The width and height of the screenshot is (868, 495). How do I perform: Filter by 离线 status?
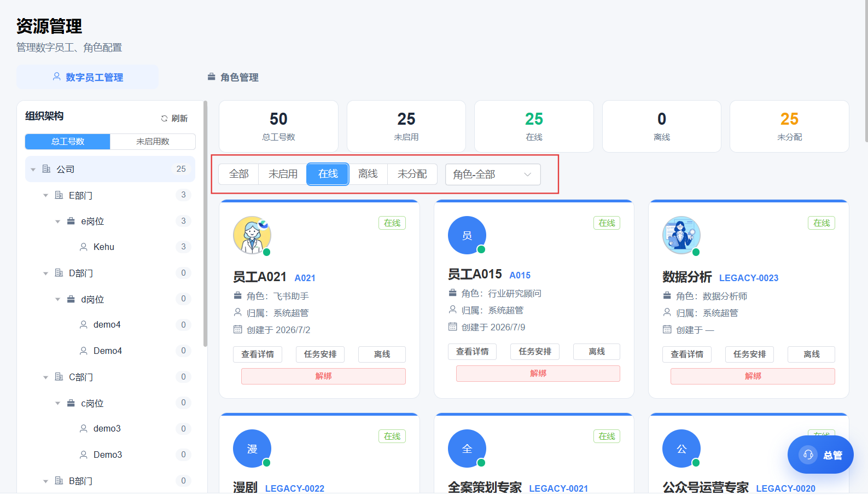(x=368, y=174)
